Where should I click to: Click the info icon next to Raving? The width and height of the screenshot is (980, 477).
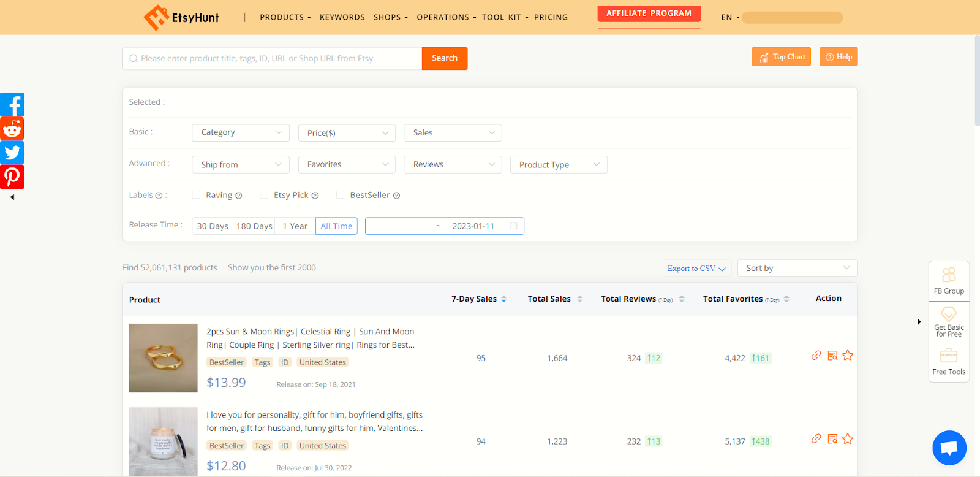pyautogui.click(x=239, y=196)
